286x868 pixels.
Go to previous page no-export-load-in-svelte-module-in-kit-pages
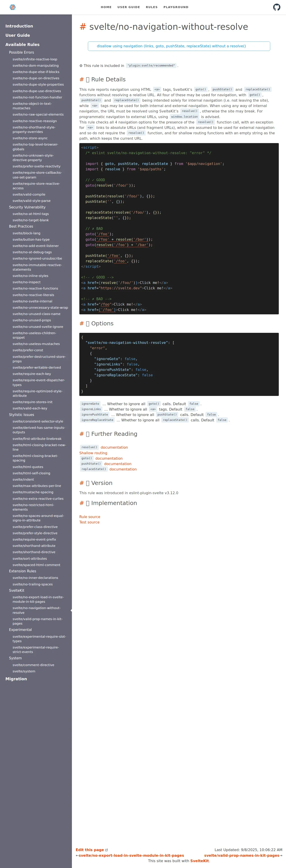[x=131, y=855]
